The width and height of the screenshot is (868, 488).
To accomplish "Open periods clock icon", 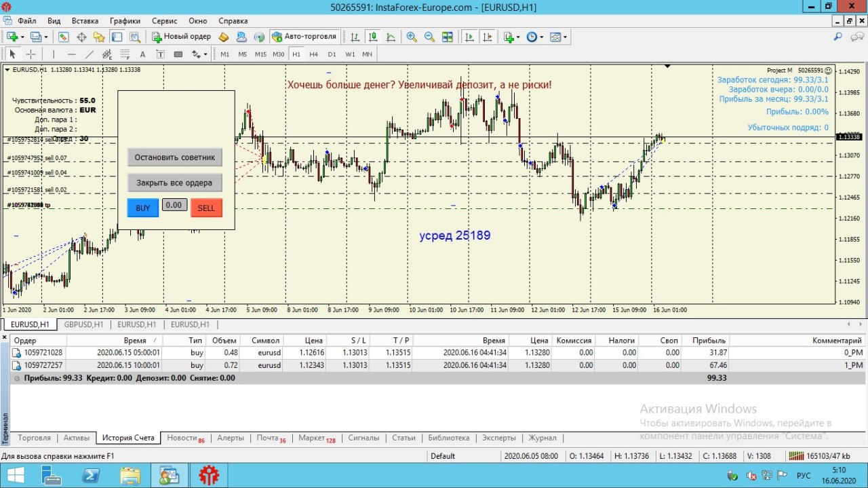I will pos(531,37).
